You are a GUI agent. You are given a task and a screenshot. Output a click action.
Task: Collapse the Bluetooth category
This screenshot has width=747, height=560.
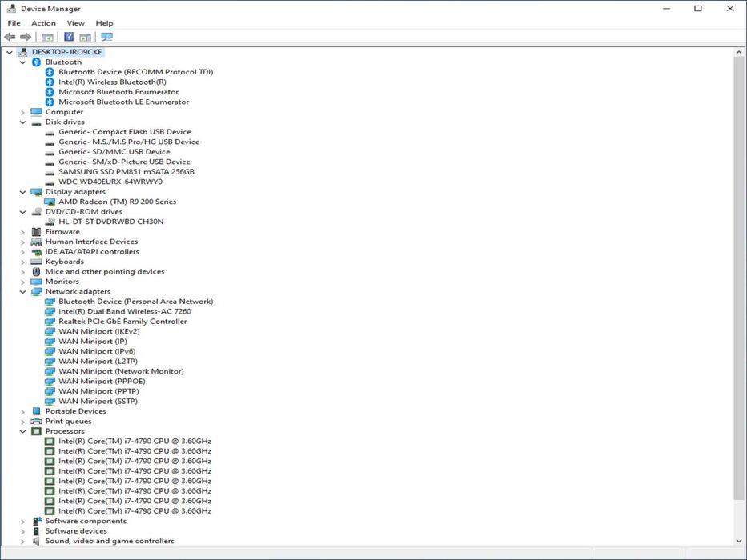22,62
